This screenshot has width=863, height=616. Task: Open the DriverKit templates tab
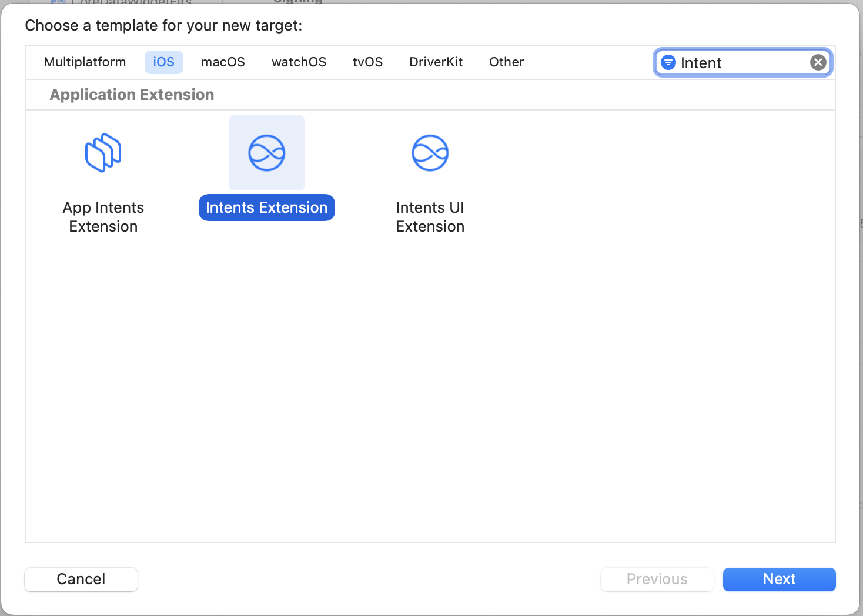tap(436, 62)
